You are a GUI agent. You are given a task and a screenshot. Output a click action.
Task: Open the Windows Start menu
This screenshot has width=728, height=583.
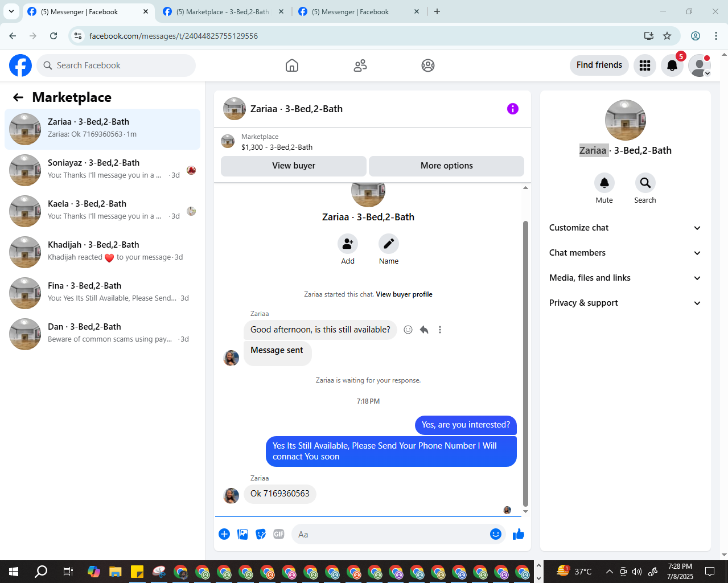pos(14,572)
